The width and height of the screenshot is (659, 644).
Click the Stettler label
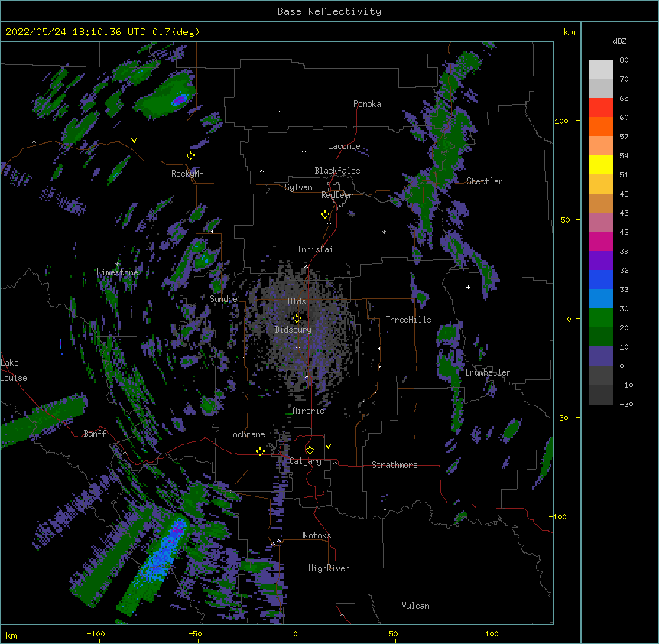click(x=485, y=181)
